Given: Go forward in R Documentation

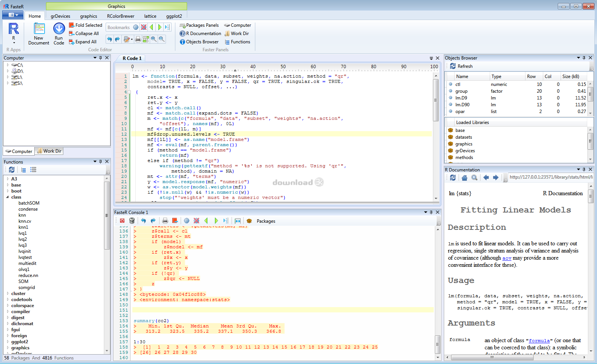Looking at the screenshot, I should tap(496, 177).
